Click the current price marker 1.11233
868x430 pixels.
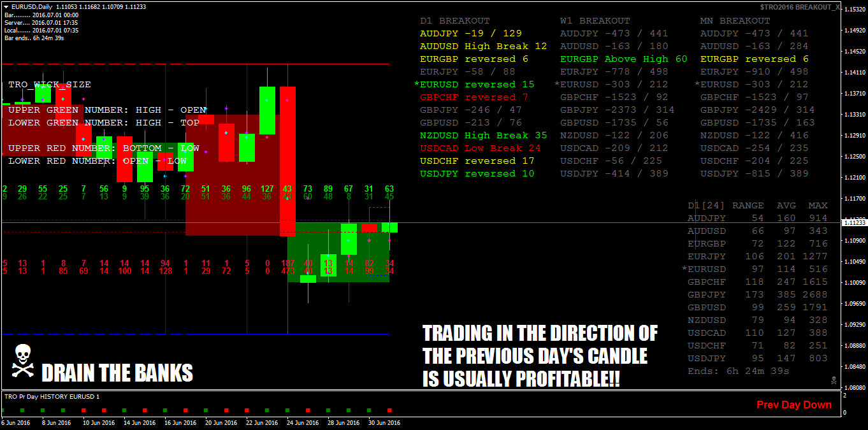pyautogui.click(x=855, y=223)
